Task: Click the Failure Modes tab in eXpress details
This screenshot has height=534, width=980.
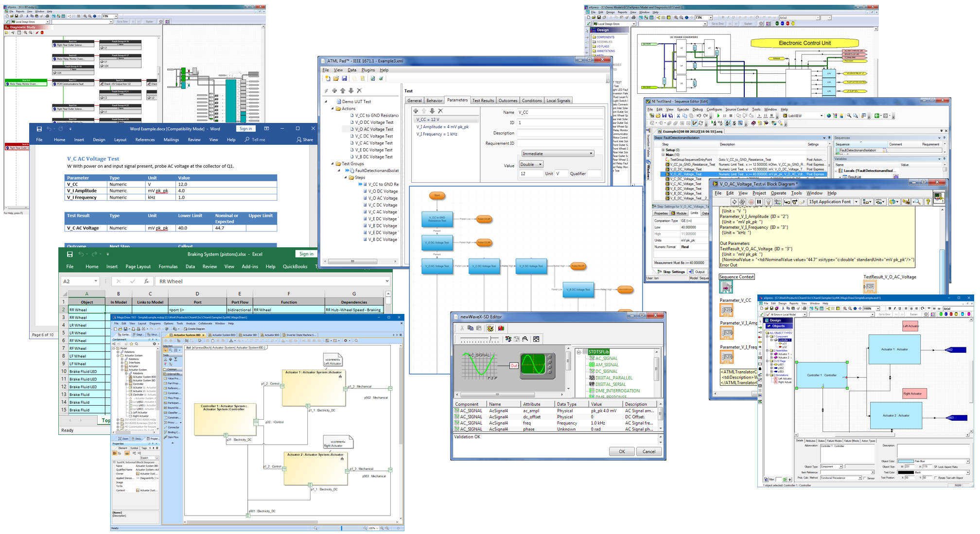Action: [x=834, y=441]
